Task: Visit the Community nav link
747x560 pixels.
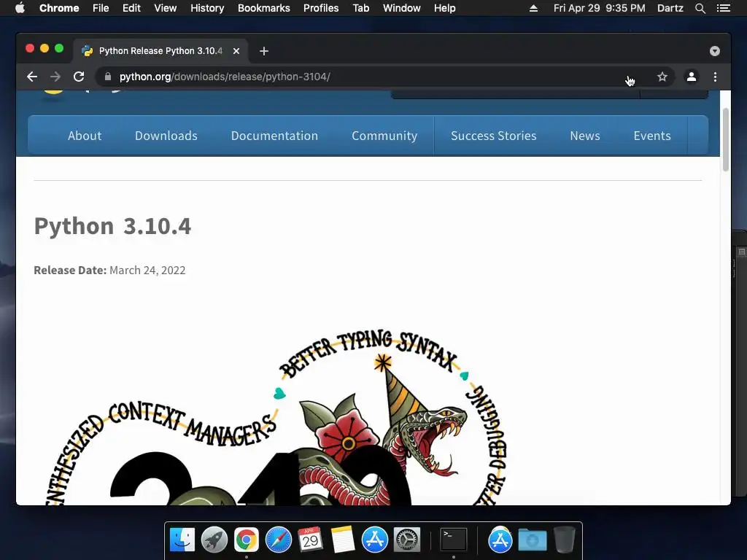Action: click(x=384, y=136)
